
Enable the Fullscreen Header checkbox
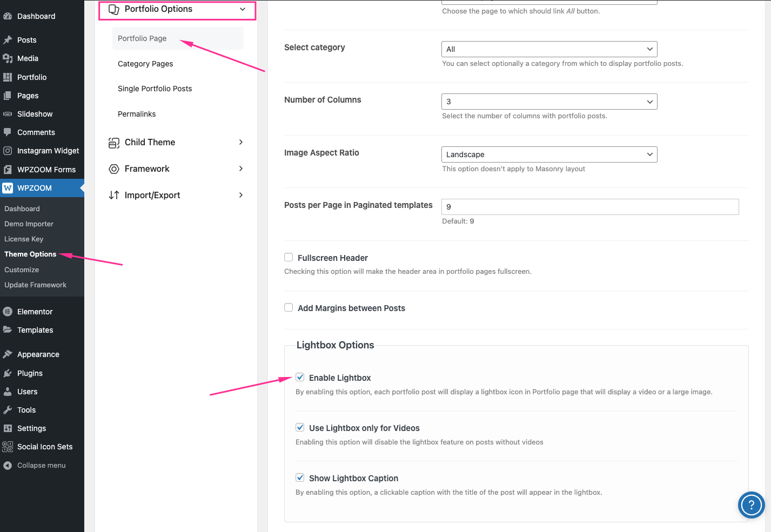(289, 258)
